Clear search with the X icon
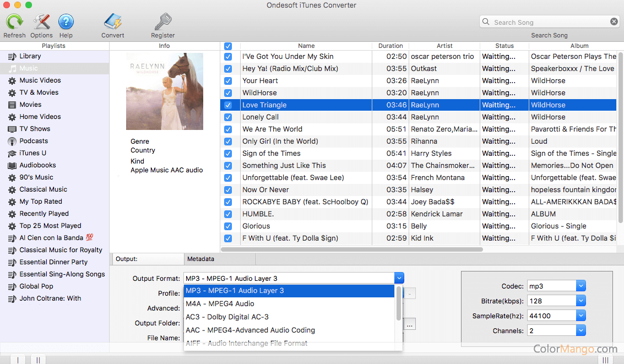Image resolution: width=624 pixels, height=364 pixels. click(614, 22)
